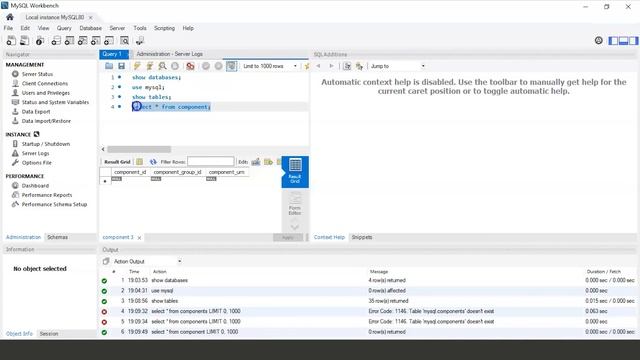Screen dimensions: 640x360
Task: Open the Database menu
Action: coord(91,28)
